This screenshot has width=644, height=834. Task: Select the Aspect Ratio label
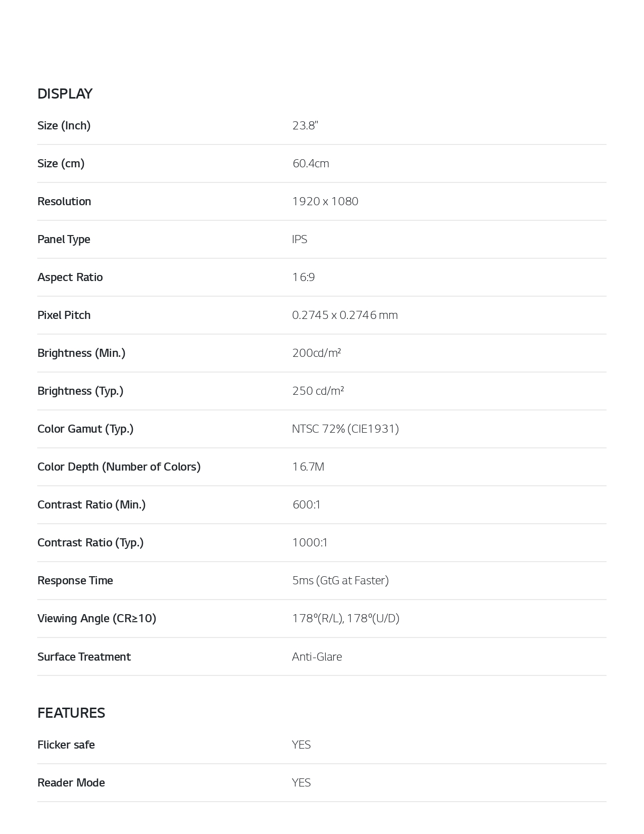70,277
